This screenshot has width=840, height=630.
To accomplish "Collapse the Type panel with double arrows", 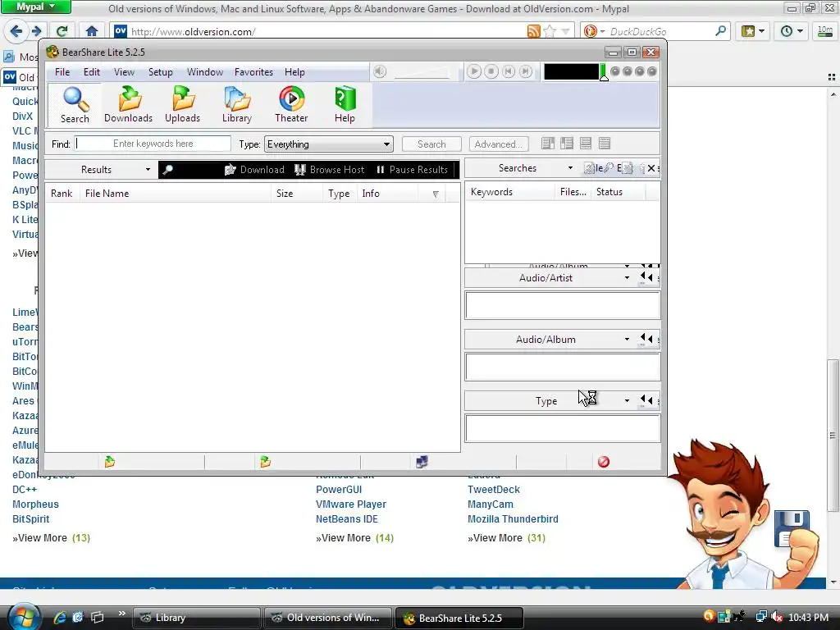I will 646,400.
